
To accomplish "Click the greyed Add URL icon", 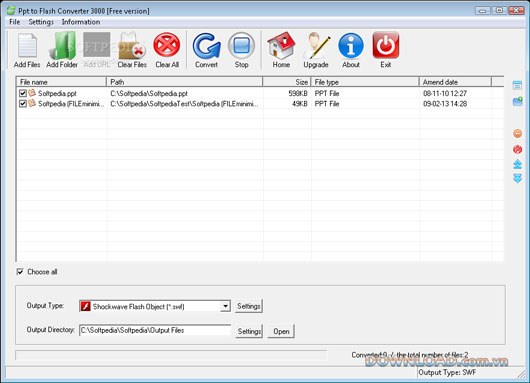I will [97, 50].
